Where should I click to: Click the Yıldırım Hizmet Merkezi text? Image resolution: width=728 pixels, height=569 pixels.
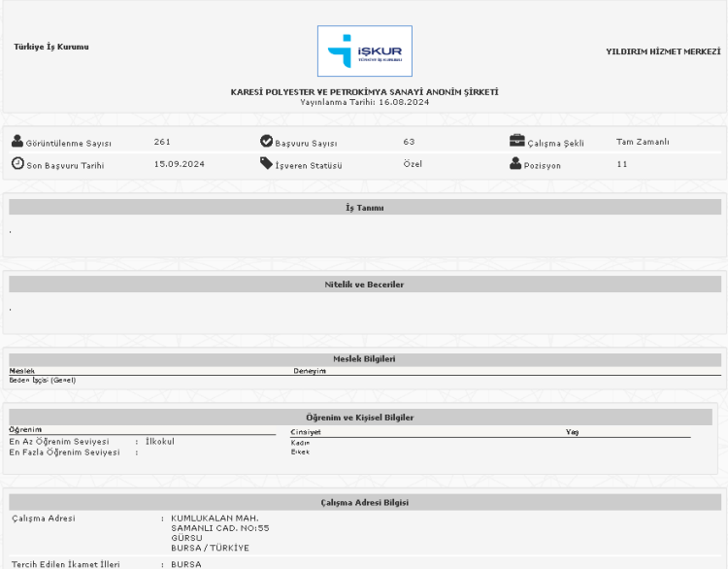click(663, 51)
